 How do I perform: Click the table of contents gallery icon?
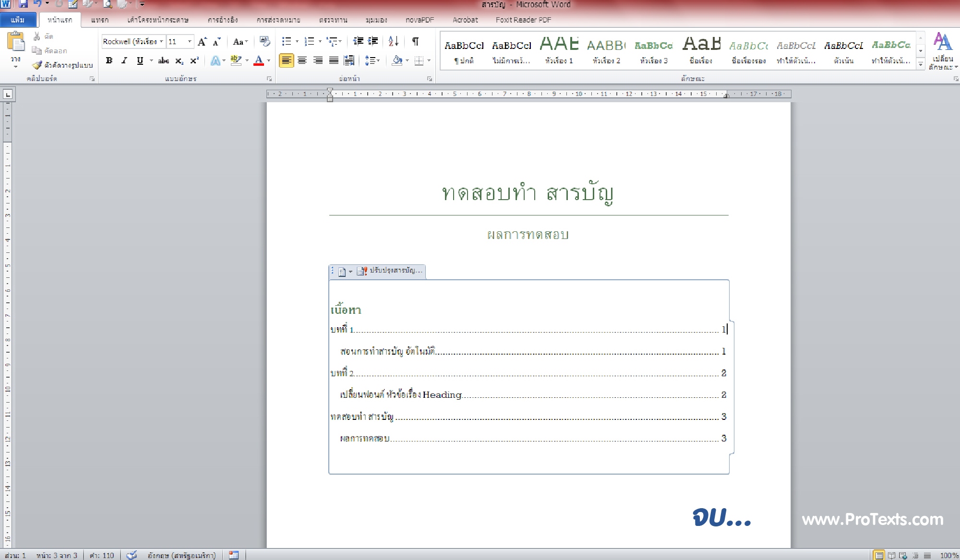click(x=342, y=272)
